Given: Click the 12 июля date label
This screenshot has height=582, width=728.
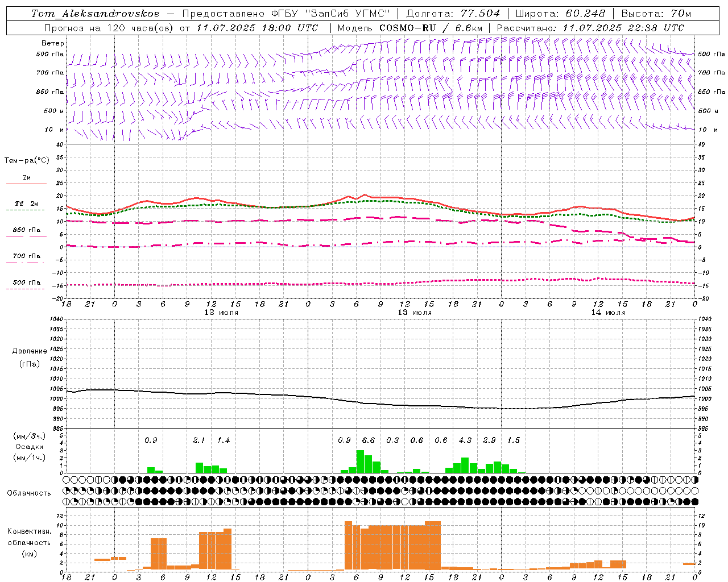Looking at the screenshot, I should tap(221, 313).
